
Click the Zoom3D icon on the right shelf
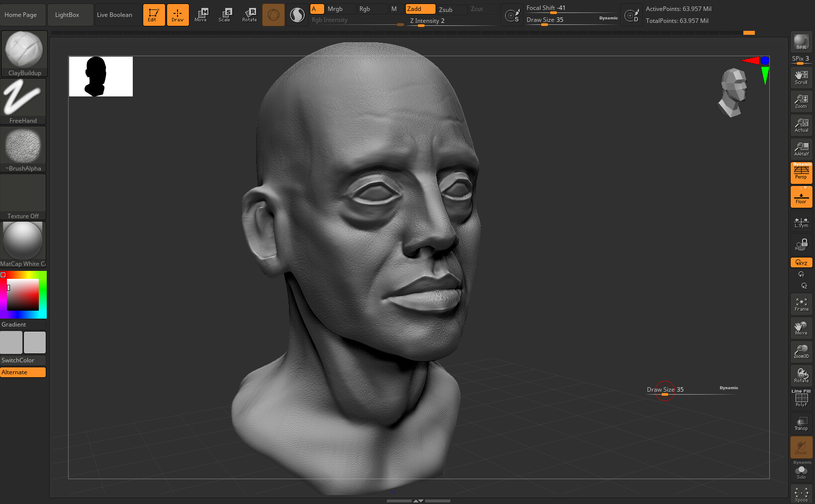pos(801,351)
